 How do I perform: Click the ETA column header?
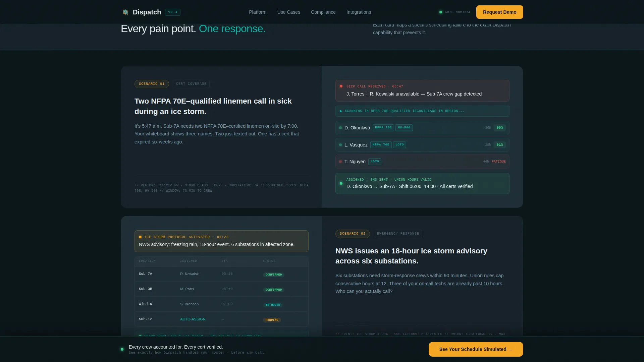(225, 261)
